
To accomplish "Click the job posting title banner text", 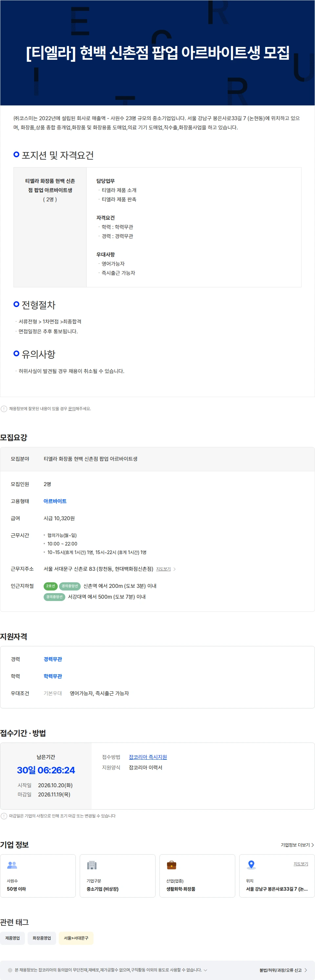I will coord(158,53).
